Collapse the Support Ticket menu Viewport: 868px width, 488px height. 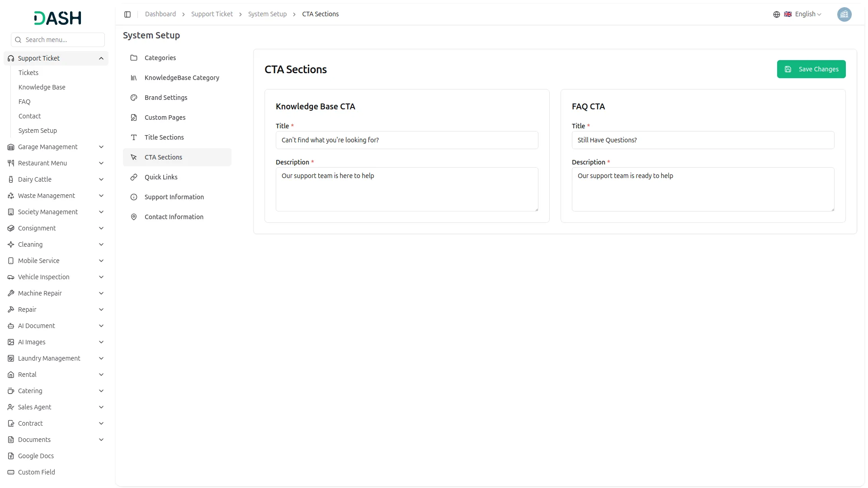coord(101,58)
